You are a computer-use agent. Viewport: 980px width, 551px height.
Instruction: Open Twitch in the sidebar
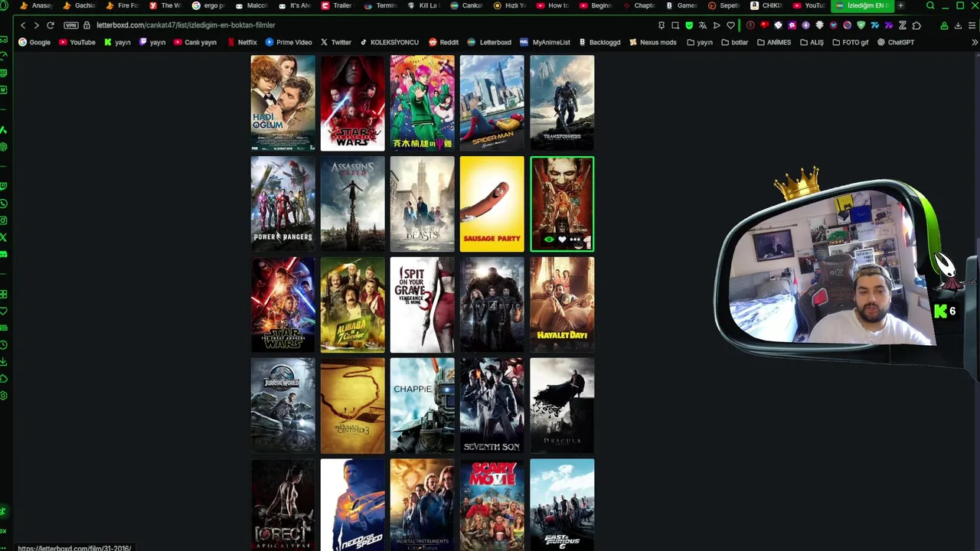pos(4,186)
